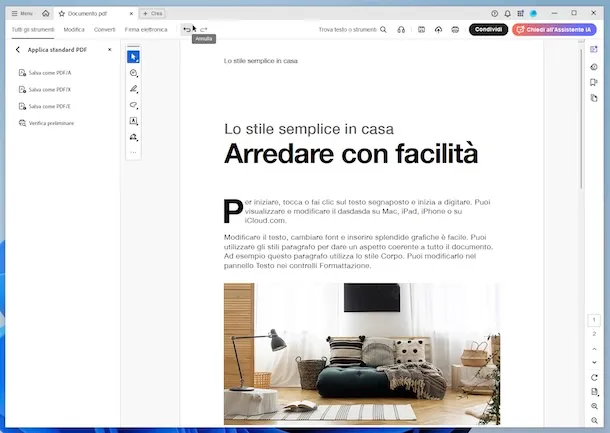Open Verifica preliminare
This screenshot has width=610, height=433.
[46, 123]
